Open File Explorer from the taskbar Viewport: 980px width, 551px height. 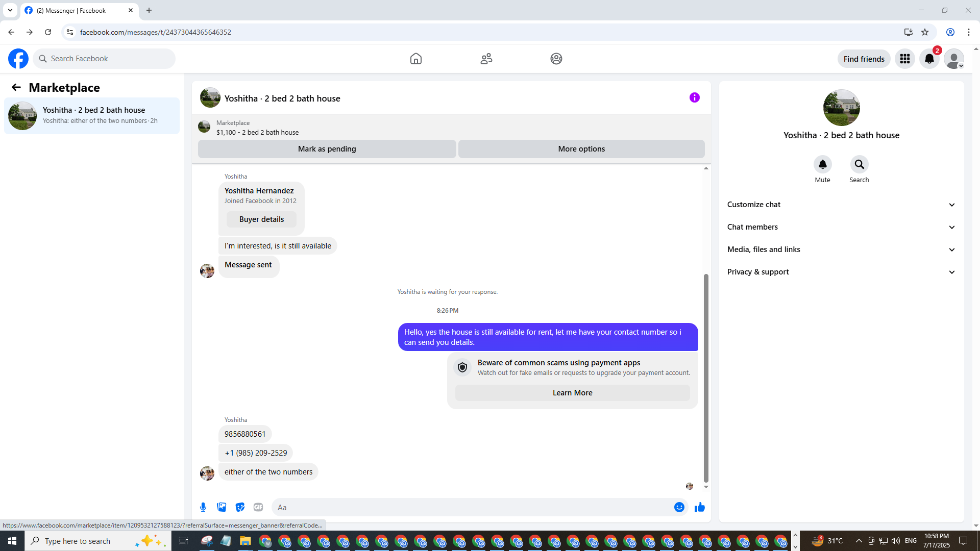(x=246, y=541)
